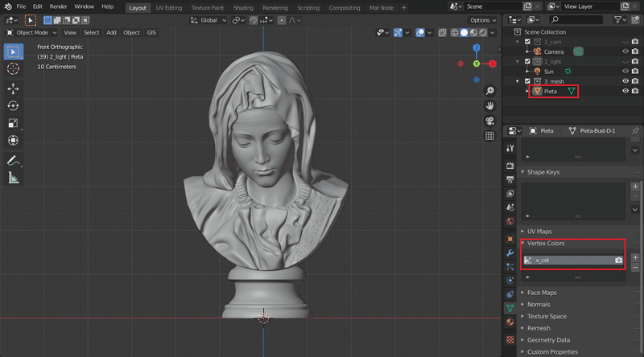The image size is (644, 357).
Task: Collapse the Shape Keys panel
Action: (543, 172)
